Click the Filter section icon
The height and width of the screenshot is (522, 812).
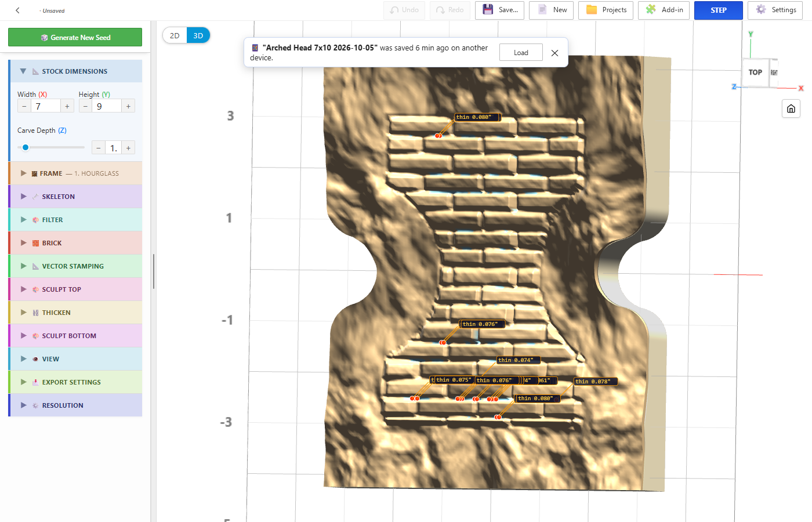click(35, 220)
